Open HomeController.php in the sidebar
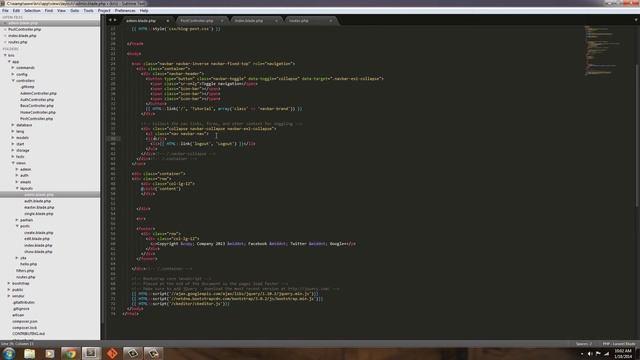The image size is (640, 360). point(38,112)
